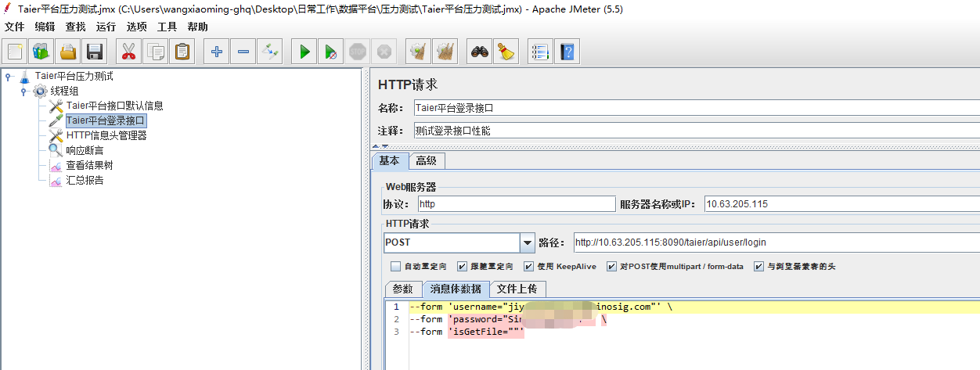Click the 响应断言 magnifier icon in tree

click(x=56, y=150)
